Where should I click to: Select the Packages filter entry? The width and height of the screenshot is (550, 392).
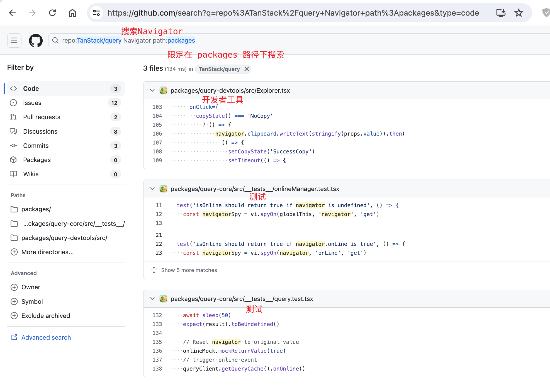point(36,160)
